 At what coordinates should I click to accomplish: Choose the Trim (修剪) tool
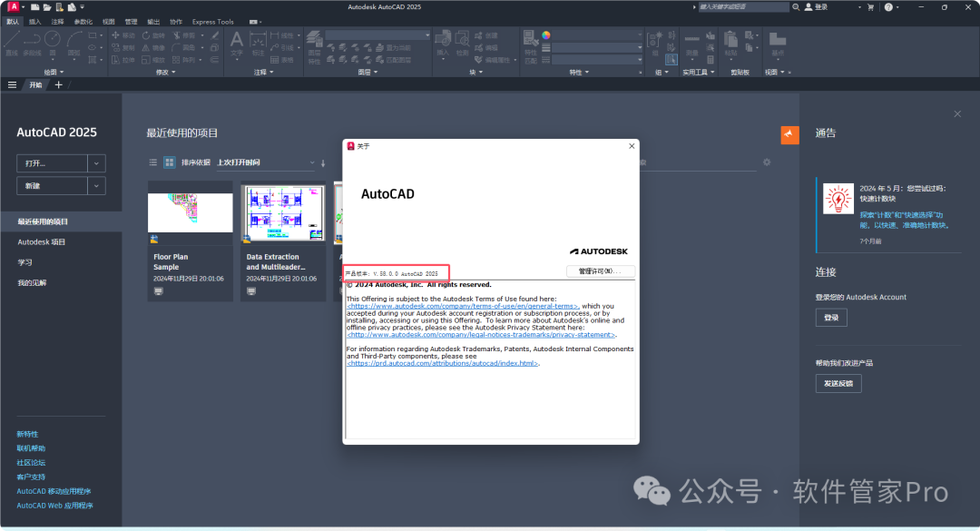(184, 35)
